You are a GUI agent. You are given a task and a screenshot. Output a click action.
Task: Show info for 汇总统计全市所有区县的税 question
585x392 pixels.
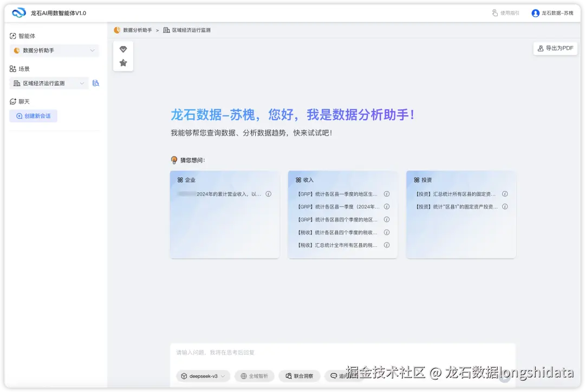click(387, 245)
